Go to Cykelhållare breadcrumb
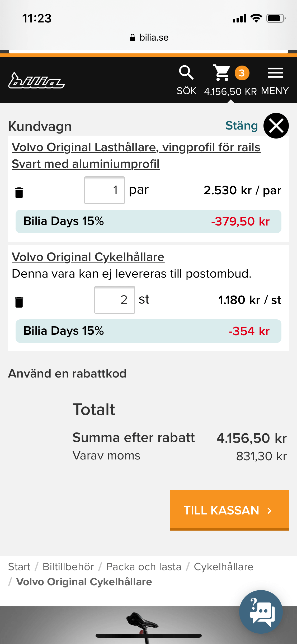Viewport: 297px width, 644px height. [224, 567]
